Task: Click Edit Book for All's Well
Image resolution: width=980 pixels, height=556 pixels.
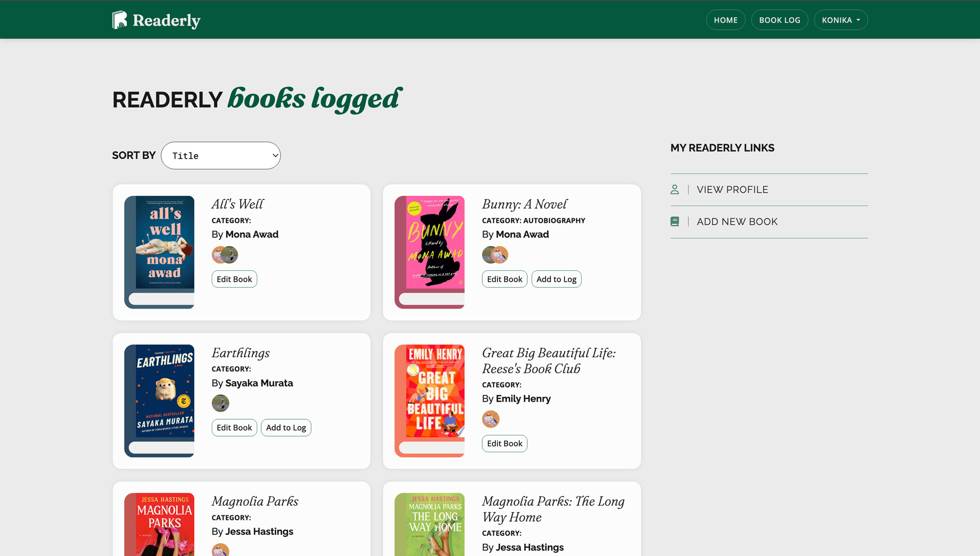Action: coord(234,279)
